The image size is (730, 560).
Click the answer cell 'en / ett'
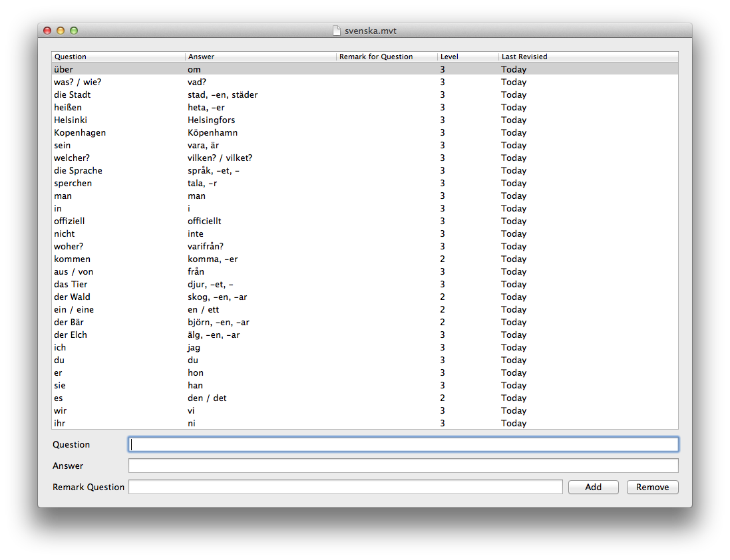click(203, 309)
